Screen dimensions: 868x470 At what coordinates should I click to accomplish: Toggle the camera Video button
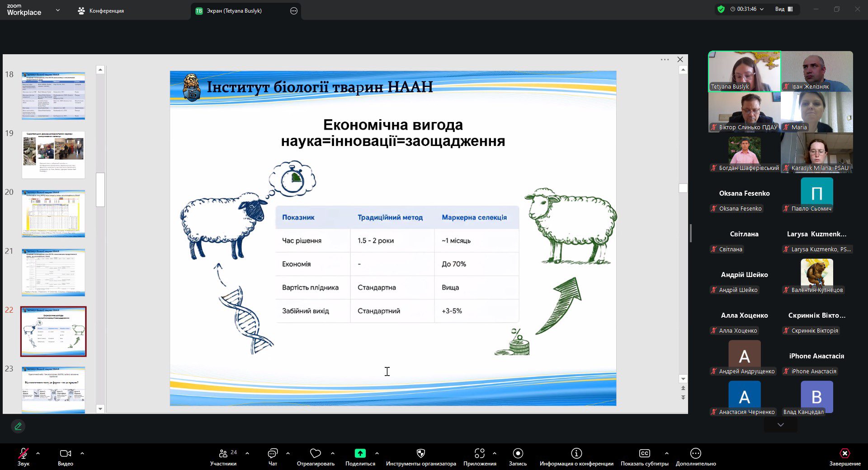click(65, 454)
